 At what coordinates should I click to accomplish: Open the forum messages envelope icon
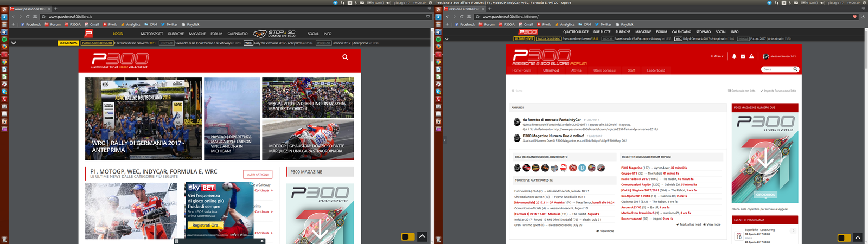click(x=743, y=56)
